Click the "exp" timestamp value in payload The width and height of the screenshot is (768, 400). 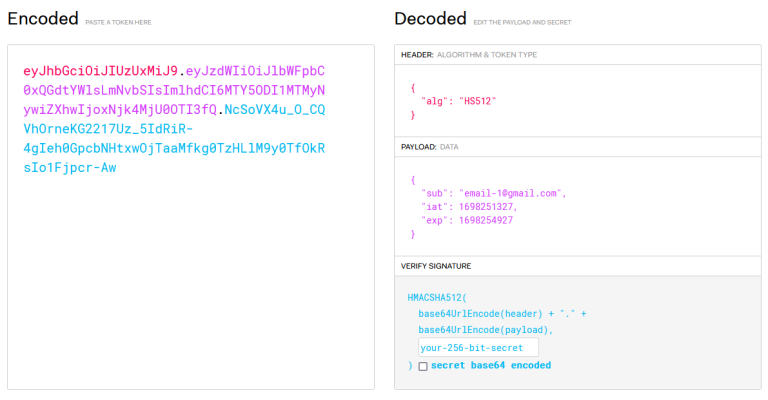coord(486,220)
